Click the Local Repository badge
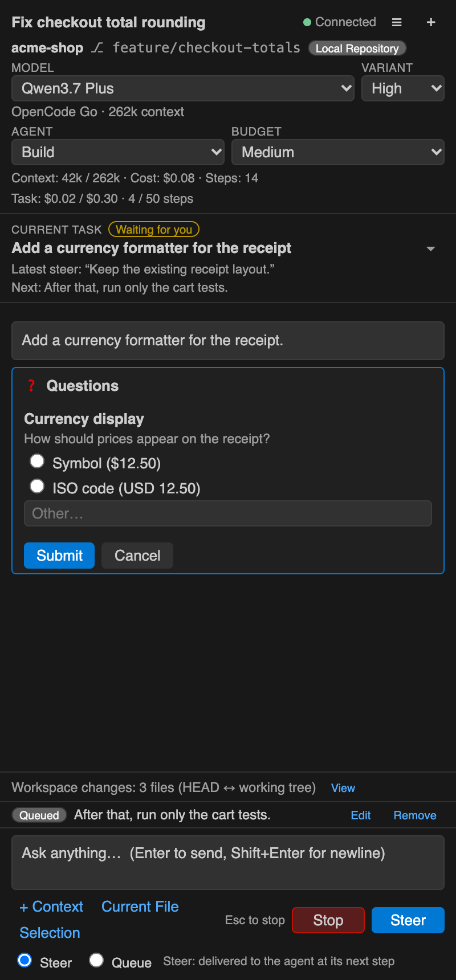 point(357,48)
